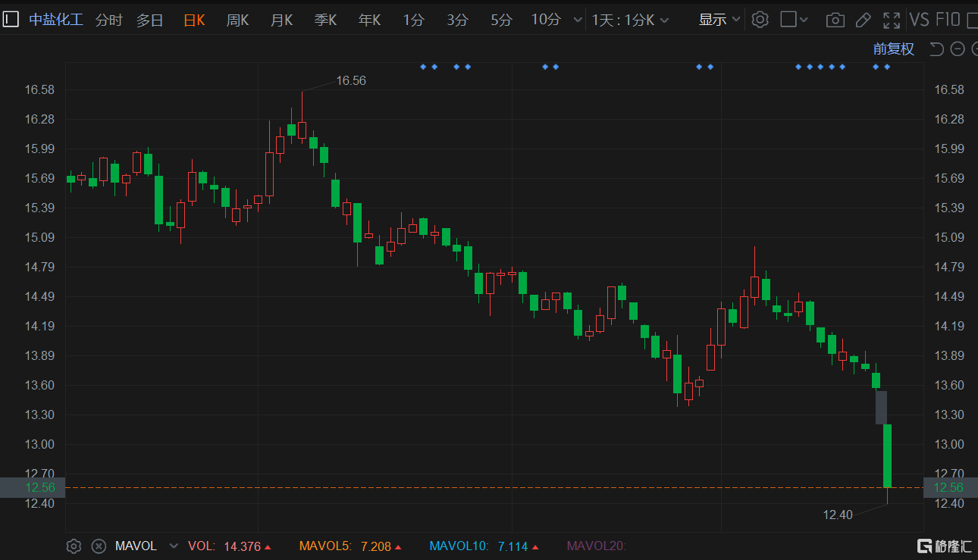Screen dimensions: 978x560
Task: Select the pencil drawing tool
Action: pyautogui.click(x=863, y=20)
